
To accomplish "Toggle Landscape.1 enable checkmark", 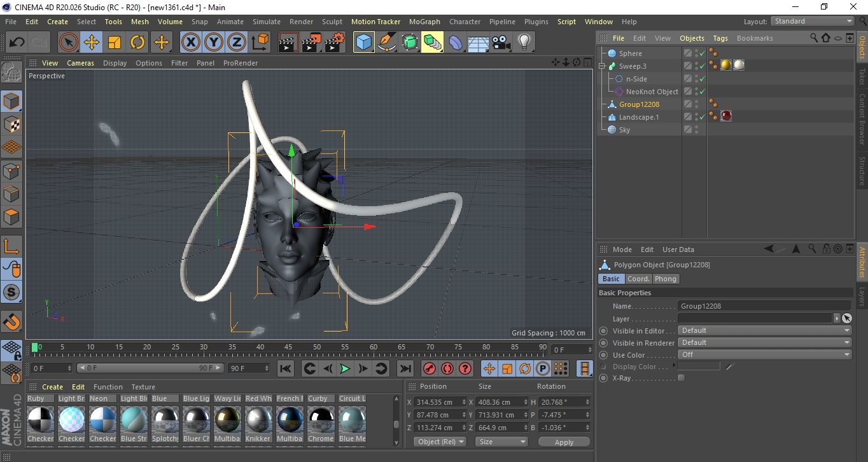I will click(702, 117).
